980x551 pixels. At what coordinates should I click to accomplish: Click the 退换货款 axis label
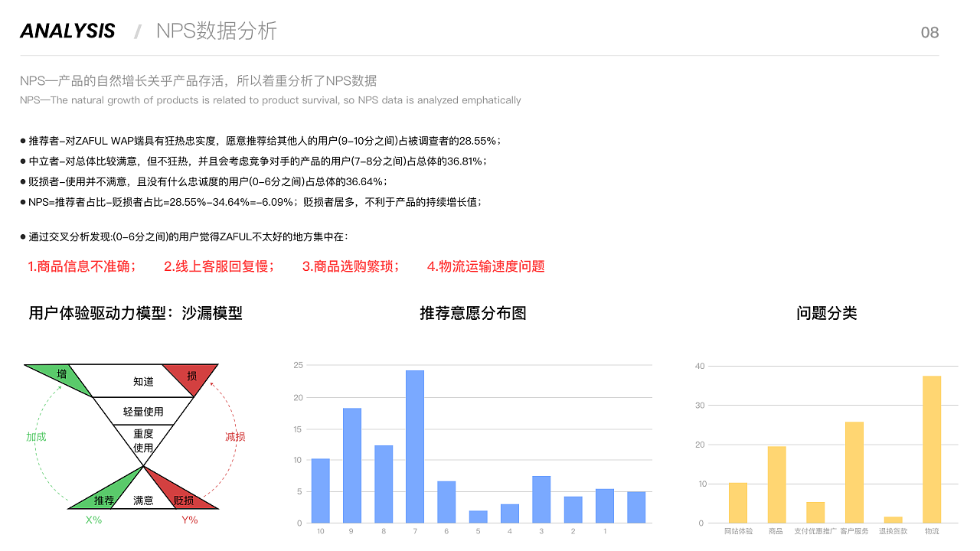pyautogui.click(x=893, y=530)
